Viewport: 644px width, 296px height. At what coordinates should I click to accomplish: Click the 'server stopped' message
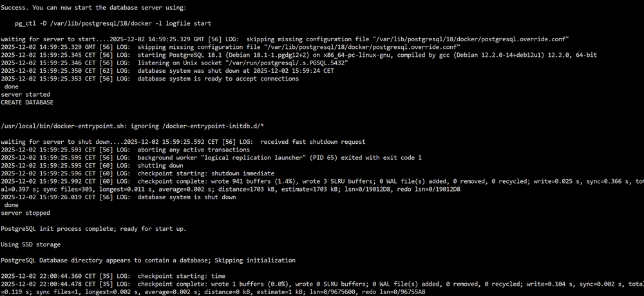(26, 213)
